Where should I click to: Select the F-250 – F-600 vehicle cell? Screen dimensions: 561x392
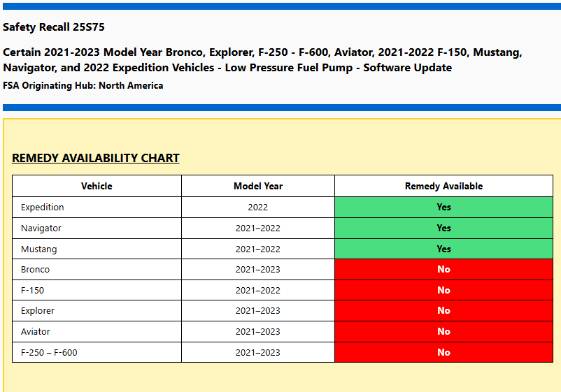click(x=97, y=353)
